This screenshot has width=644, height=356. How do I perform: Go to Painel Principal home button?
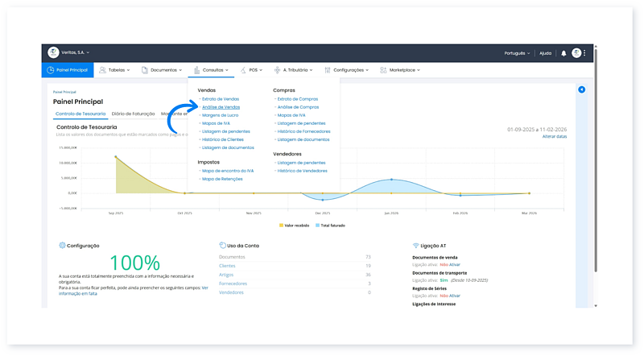coord(67,70)
